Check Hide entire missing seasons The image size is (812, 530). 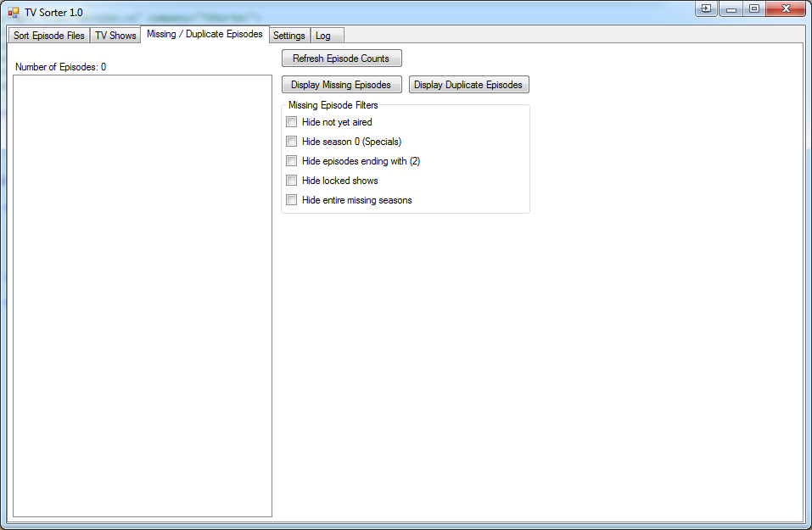click(x=291, y=199)
